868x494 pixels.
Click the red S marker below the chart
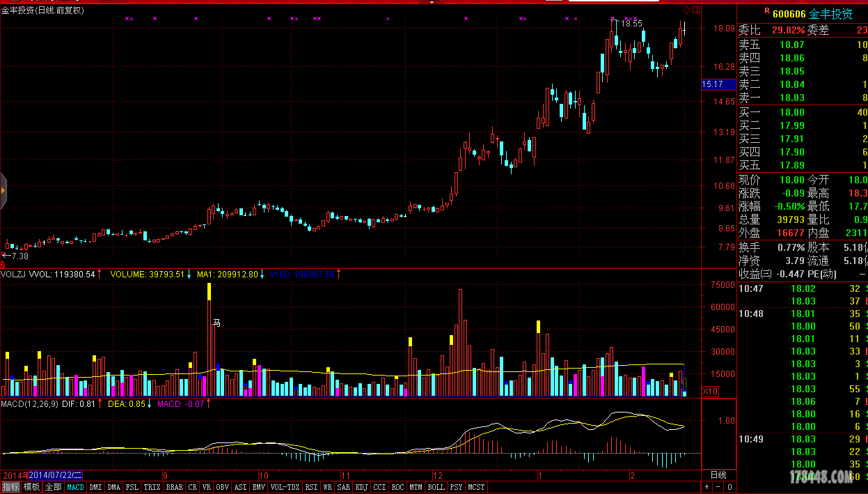(x=3, y=265)
